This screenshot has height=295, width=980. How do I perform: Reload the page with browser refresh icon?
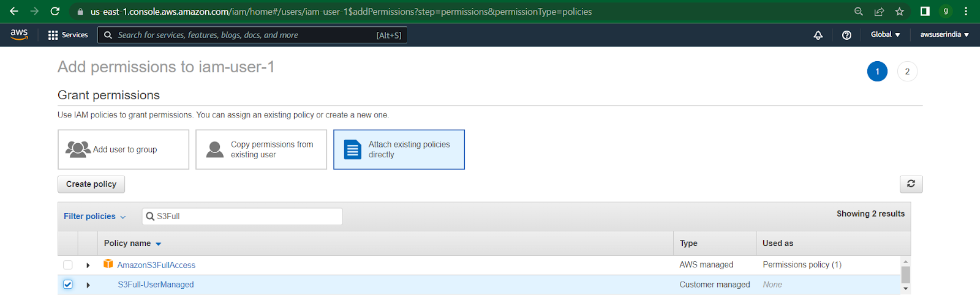click(55, 11)
